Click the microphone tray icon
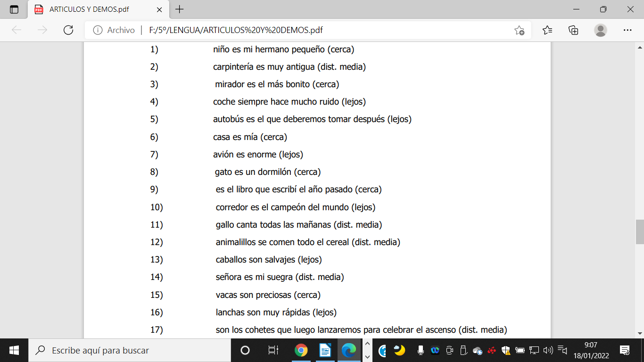Image resolution: width=644 pixels, height=362 pixels. 421,350
